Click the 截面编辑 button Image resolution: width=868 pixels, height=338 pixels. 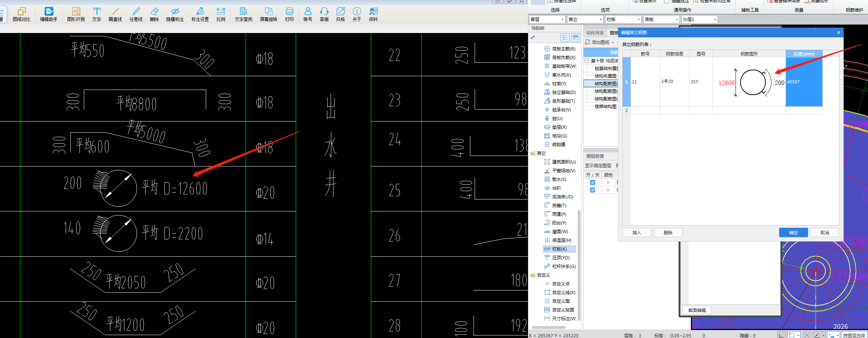697,310
